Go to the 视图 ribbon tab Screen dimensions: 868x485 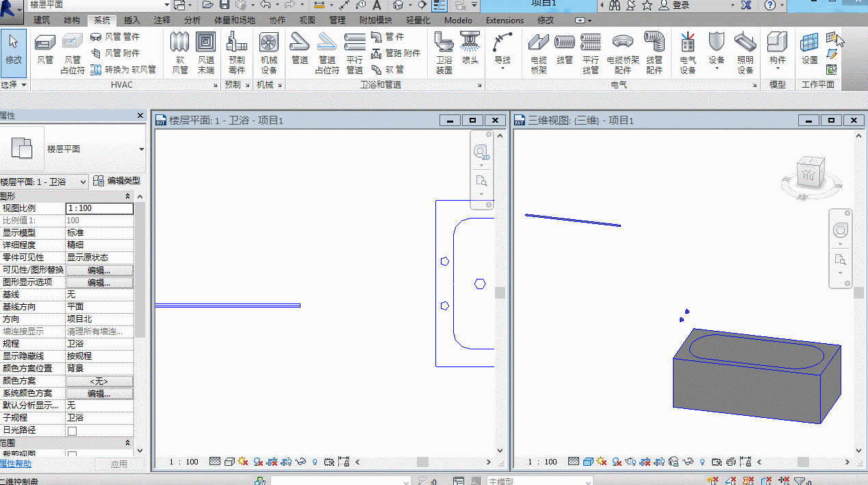pos(308,21)
